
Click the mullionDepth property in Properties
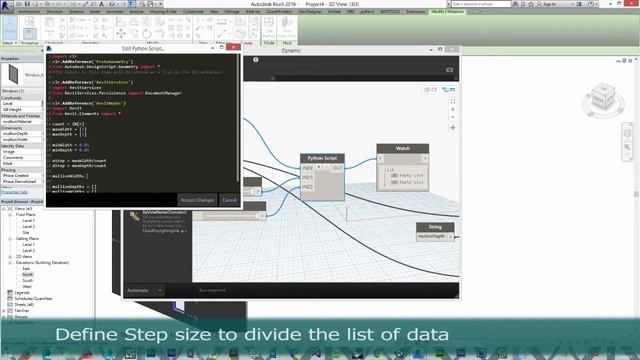[x=22, y=133]
